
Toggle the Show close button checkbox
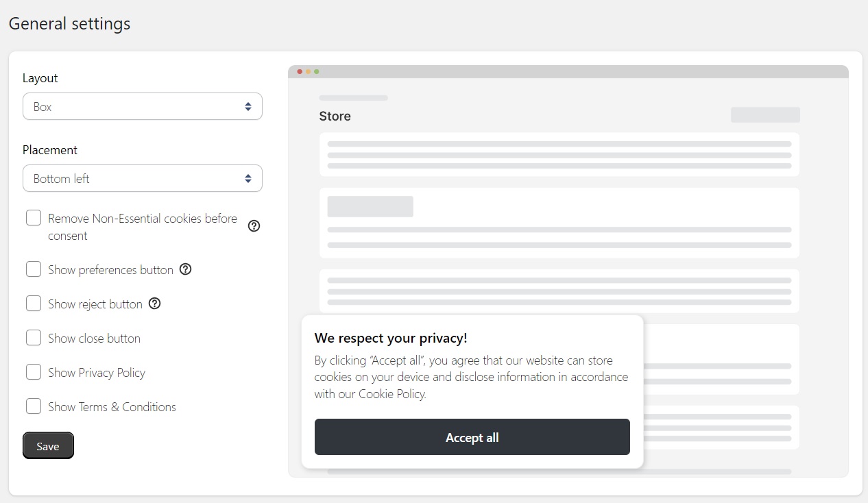pyautogui.click(x=34, y=337)
